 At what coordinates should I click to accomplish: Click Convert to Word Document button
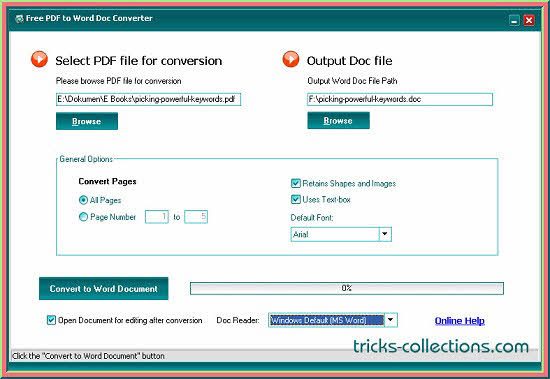click(x=104, y=288)
